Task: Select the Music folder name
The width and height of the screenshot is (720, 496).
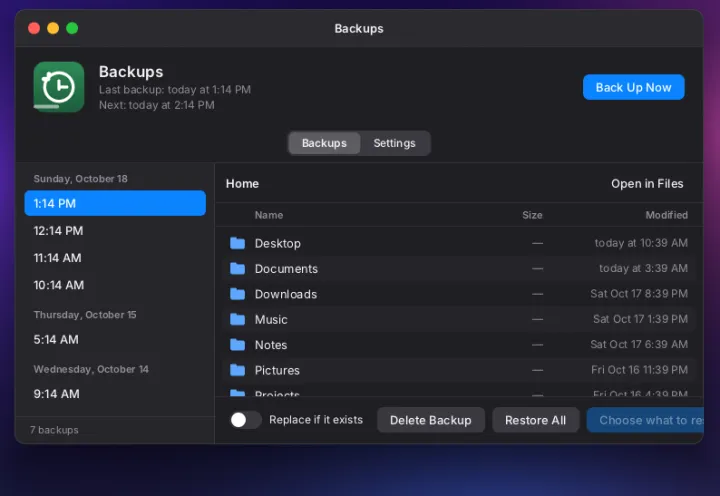Action: coord(271,319)
